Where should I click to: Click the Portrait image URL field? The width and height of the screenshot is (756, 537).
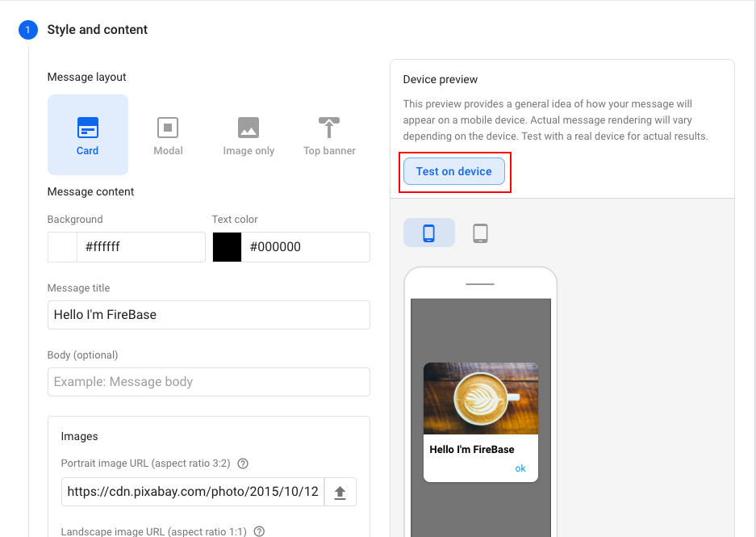tap(193, 492)
